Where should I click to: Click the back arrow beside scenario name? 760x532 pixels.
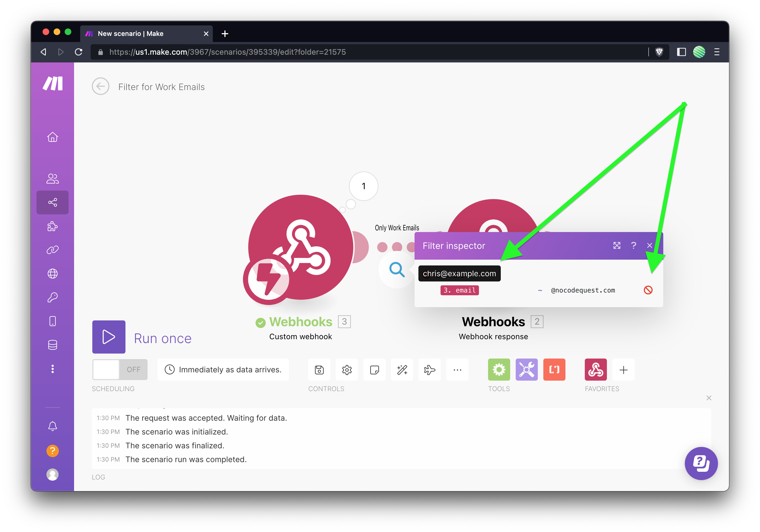(101, 86)
